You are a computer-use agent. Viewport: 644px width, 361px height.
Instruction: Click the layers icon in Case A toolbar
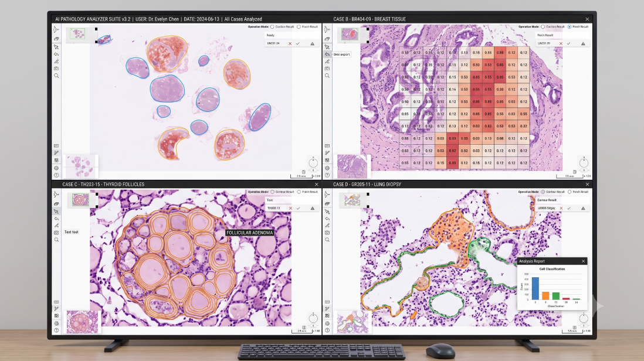pyautogui.click(x=56, y=39)
